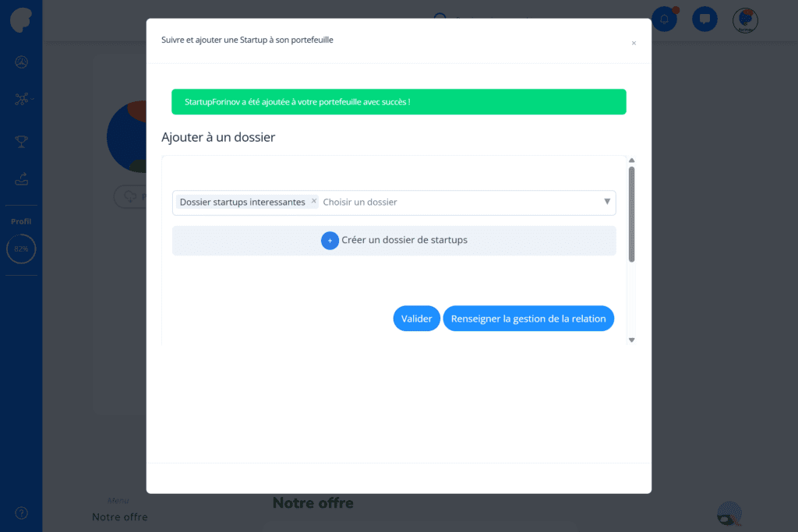The width and height of the screenshot is (798, 532).
Task: Click the scrollbar down arrow in dialog
Action: pyautogui.click(x=631, y=340)
